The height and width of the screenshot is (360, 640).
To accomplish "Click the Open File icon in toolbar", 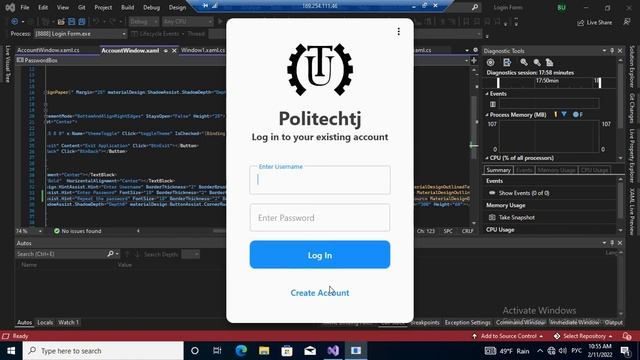I will [x=61, y=21].
